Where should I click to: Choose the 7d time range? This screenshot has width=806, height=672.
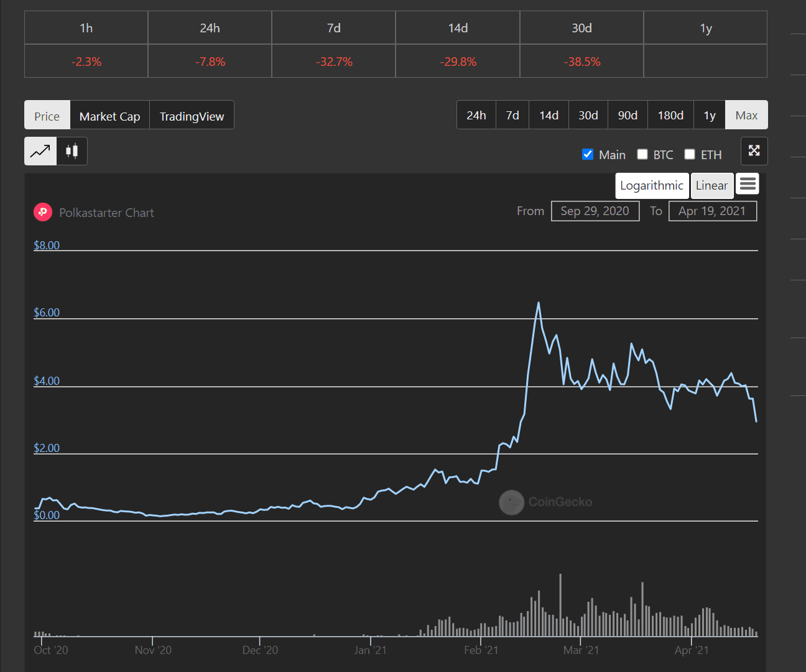point(512,115)
